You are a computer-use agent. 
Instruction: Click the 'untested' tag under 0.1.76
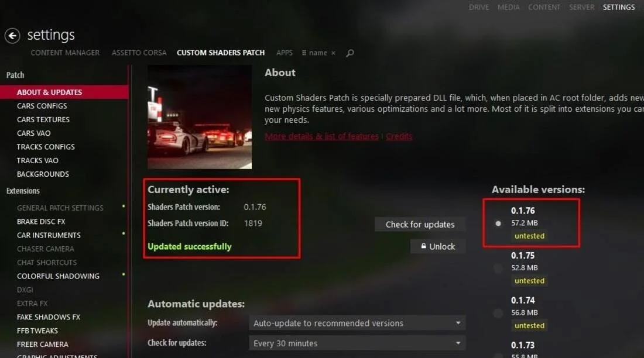pos(529,236)
